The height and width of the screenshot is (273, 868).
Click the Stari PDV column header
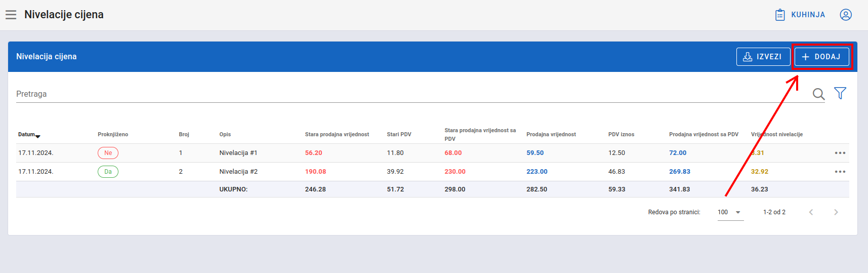pyautogui.click(x=399, y=135)
